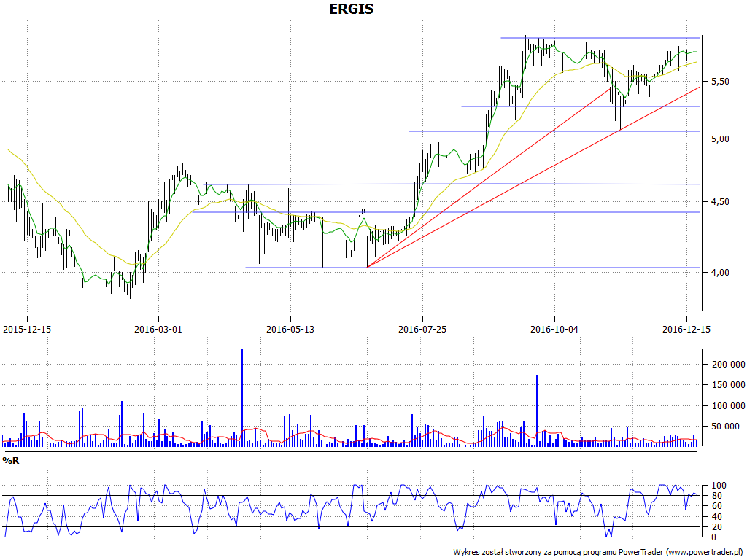Viewport: 747px width, 560px height.
Task: Click the 5,00 price axis label
Action: click(720, 139)
